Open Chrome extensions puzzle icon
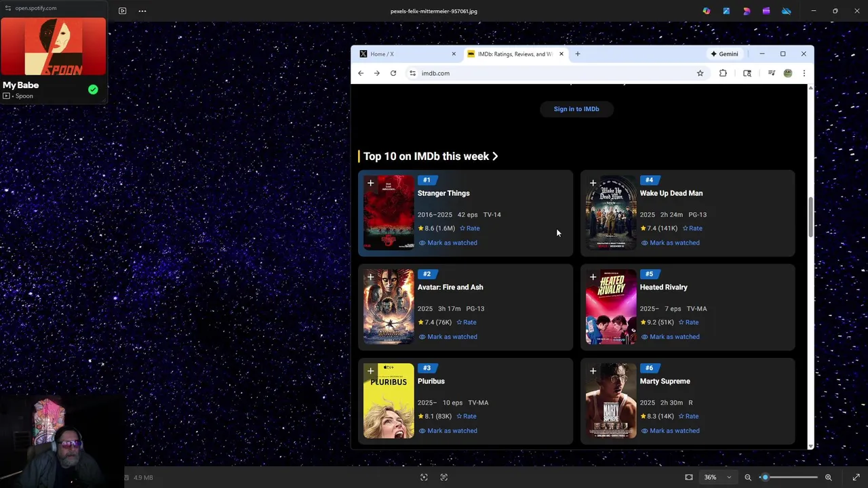This screenshot has height=488, width=868. (x=723, y=73)
